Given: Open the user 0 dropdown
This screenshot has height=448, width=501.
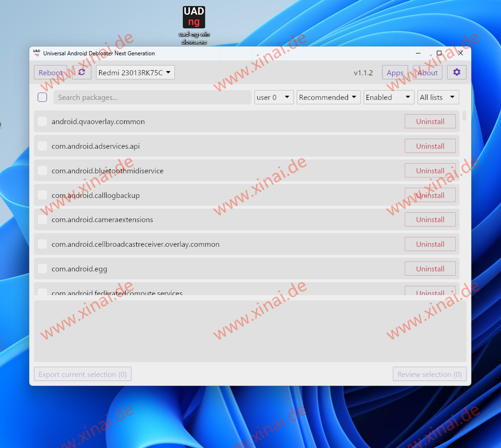Looking at the screenshot, I should click(274, 98).
